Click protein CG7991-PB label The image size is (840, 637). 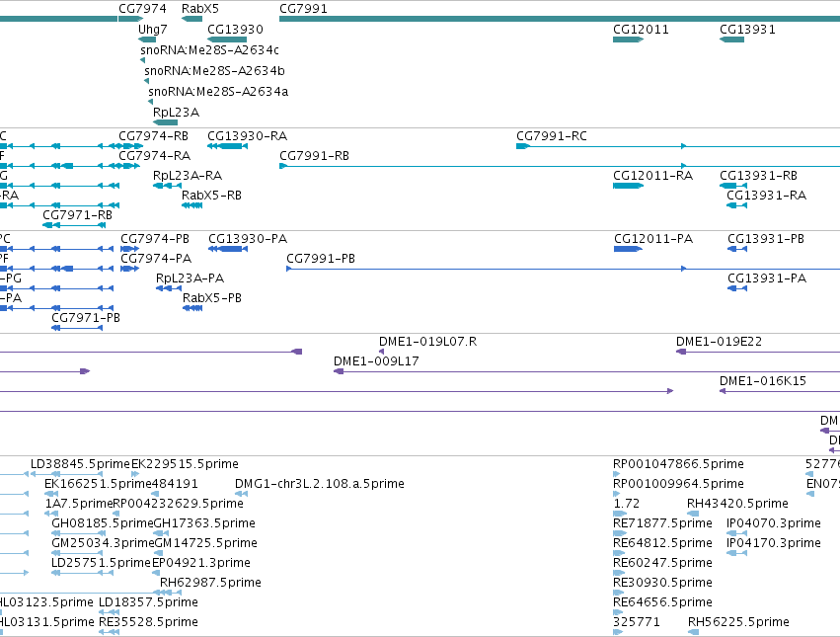click(x=321, y=259)
